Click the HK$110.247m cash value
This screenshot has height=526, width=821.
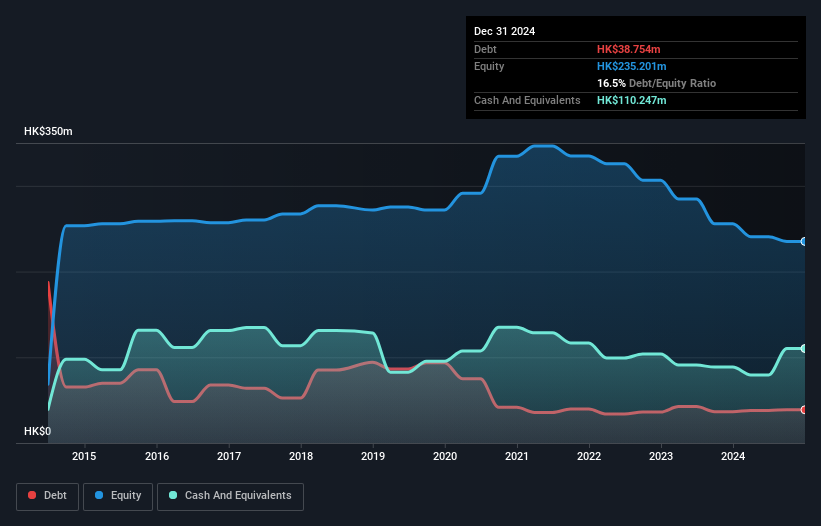[631, 100]
